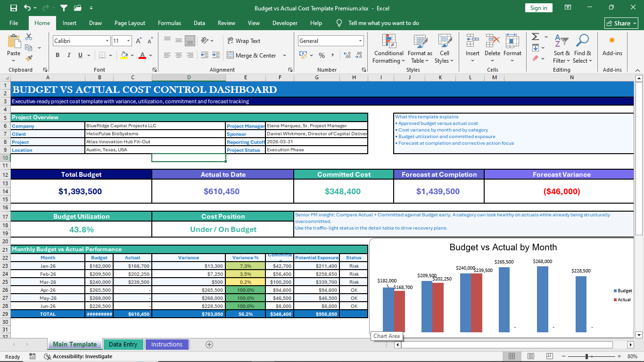Screen dimensions: 644x362
Task: Click the Undo arrow icon
Action: (27, 8)
